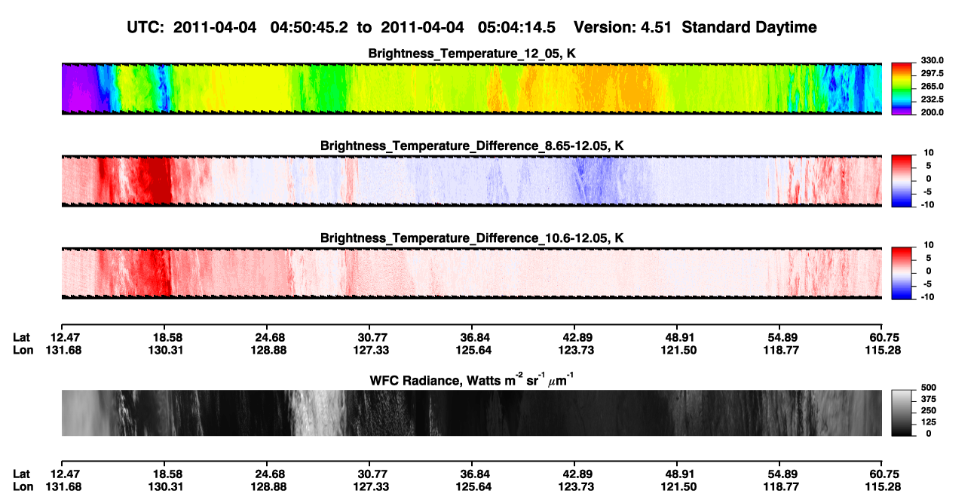
Task: Click the -10 tick of 8.65-12.05 colorbar
Action: pos(928,204)
